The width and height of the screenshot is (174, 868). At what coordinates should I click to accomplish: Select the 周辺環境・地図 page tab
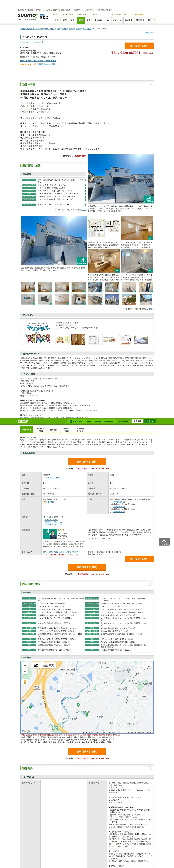pyautogui.click(x=40, y=430)
